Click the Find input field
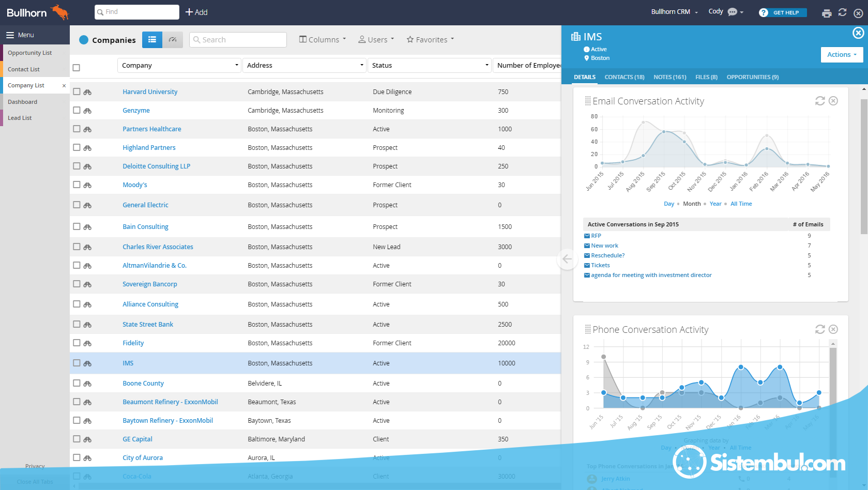868x490 pixels. 137,12
